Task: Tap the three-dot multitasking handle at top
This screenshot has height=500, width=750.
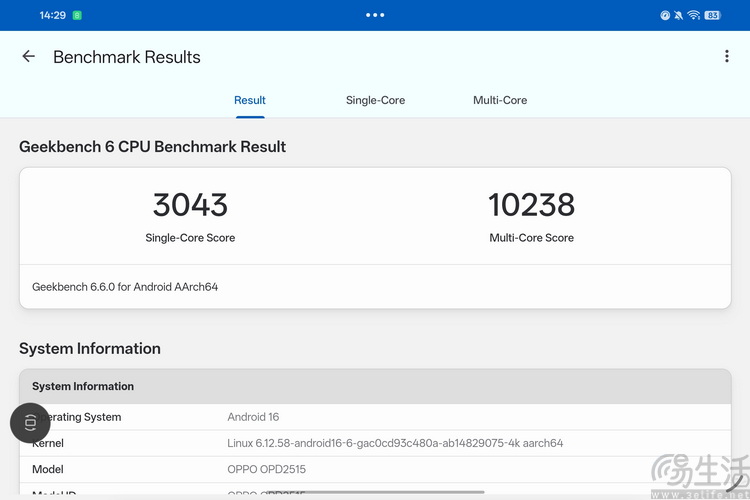Action: [375, 15]
